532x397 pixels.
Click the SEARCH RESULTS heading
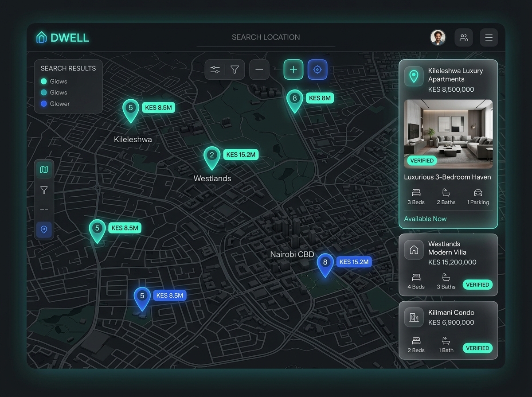pyautogui.click(x=68, y=68)
